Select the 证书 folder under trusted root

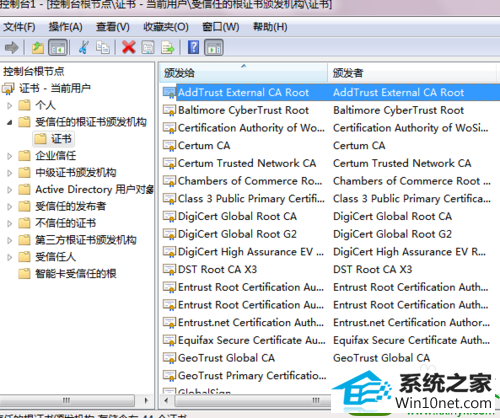[x=54, y=139]
